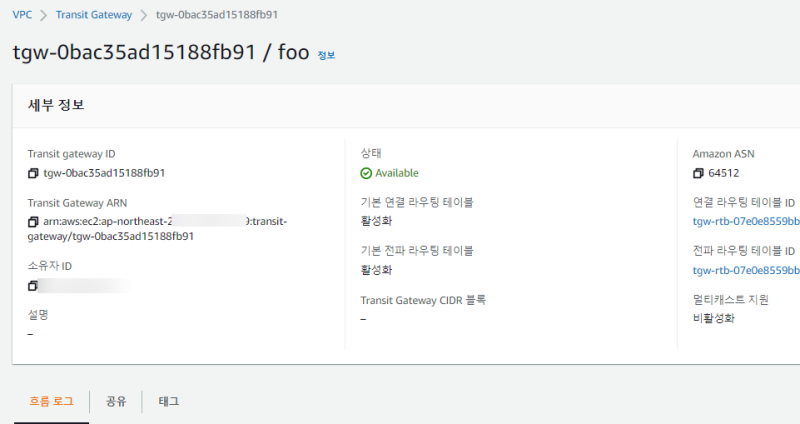Viewport: 800px width, 424px height.
Task: Open the 정보 info link beside title
Action: [326, 56]
